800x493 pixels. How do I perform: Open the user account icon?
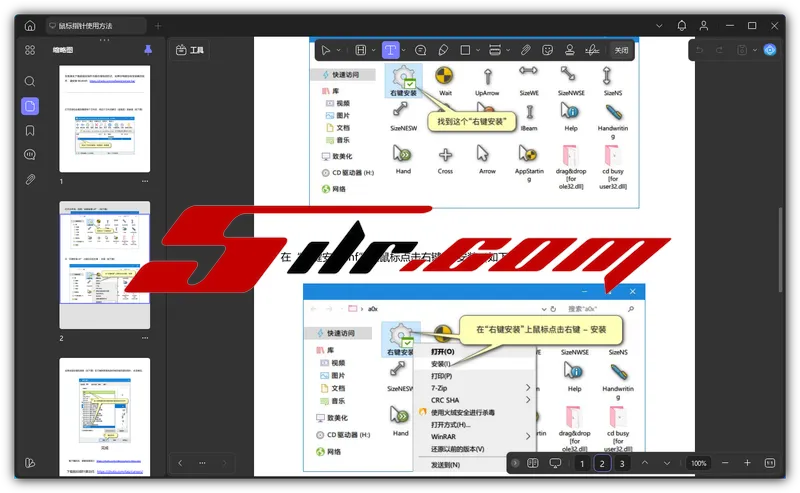click(704, 26)
